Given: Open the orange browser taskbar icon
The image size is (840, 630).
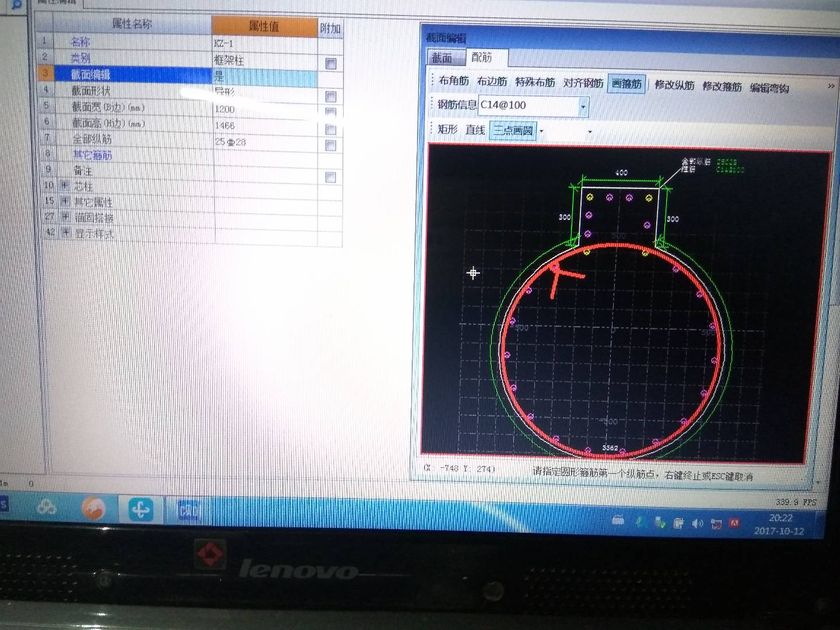Looking at the screenshot, I should click(x=94, y=509).
